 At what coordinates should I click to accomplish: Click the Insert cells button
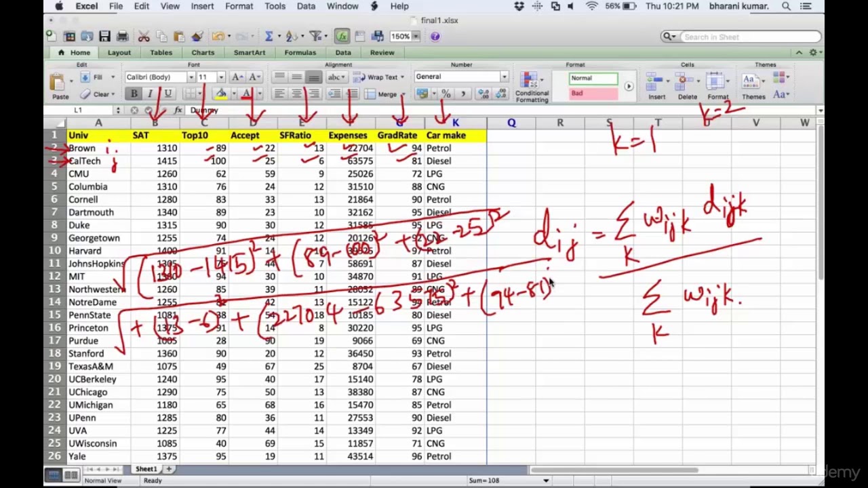coord(656,86)
